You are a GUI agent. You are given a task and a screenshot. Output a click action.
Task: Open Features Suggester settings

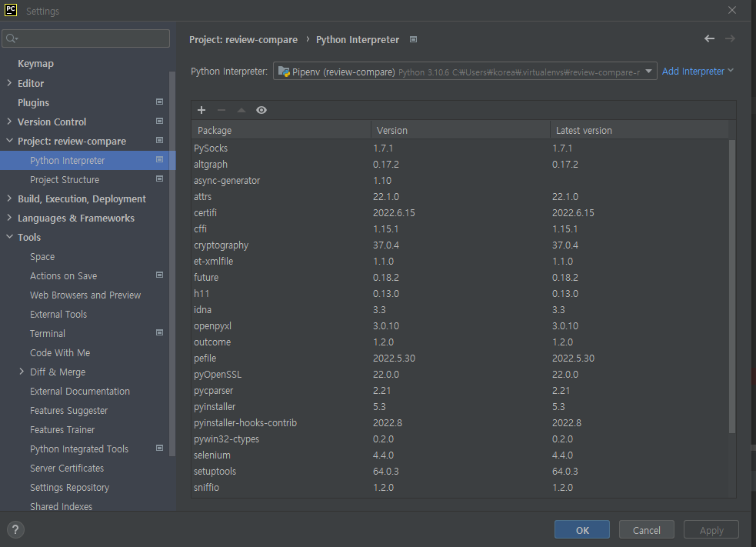point(69,411)
